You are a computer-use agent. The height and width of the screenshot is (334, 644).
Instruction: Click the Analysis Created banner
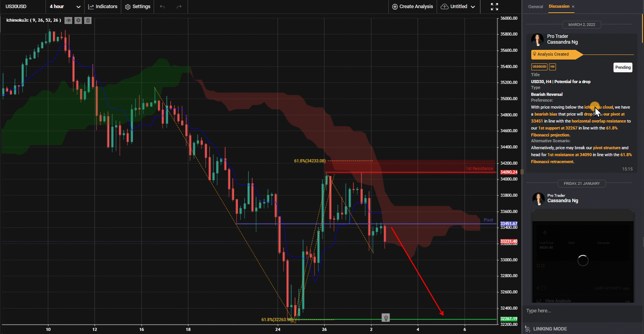point(557,55)
